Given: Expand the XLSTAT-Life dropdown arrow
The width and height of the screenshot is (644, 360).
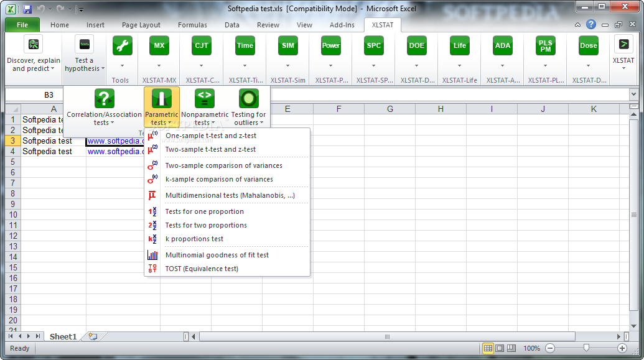Looking at the screenshot, I should click(460, 66).
